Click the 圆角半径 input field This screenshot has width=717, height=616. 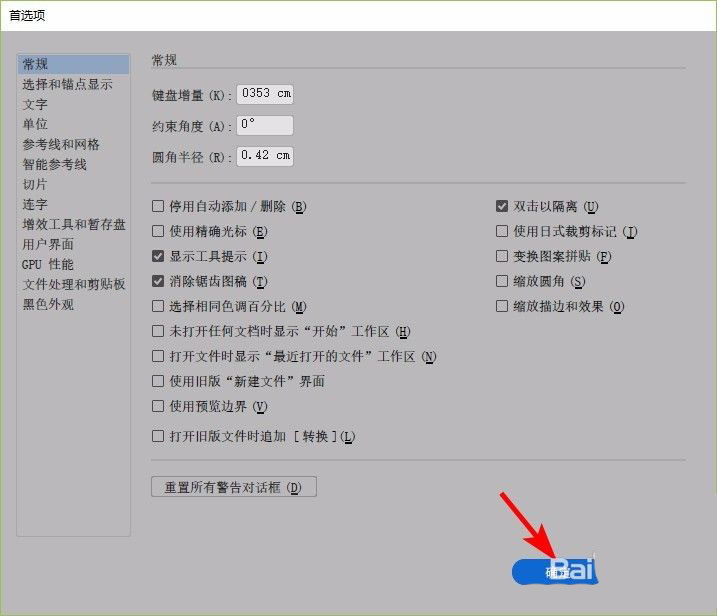coord(265,156)
